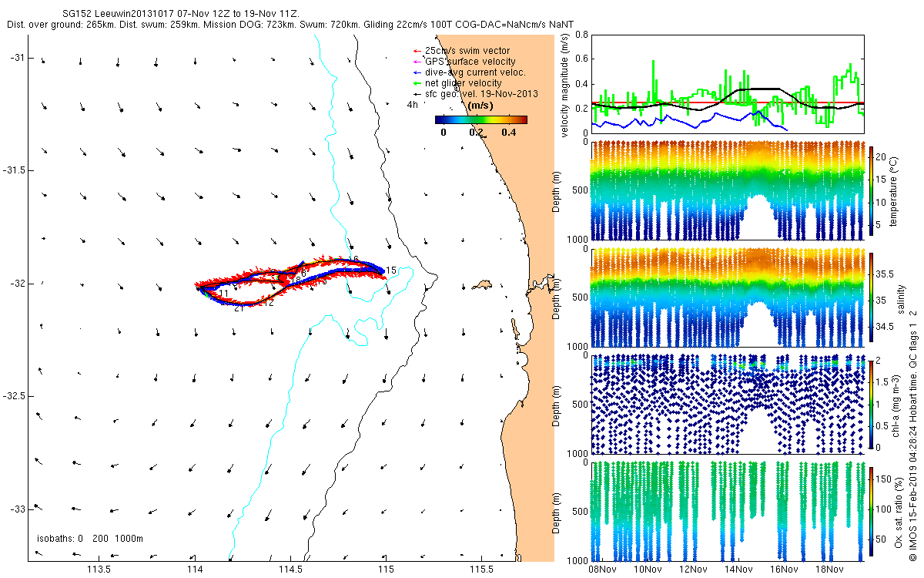Viewport: 924px width, 578px height.
Task: Click the '12Nov' date tick
Action: click(x=694, y=570)
